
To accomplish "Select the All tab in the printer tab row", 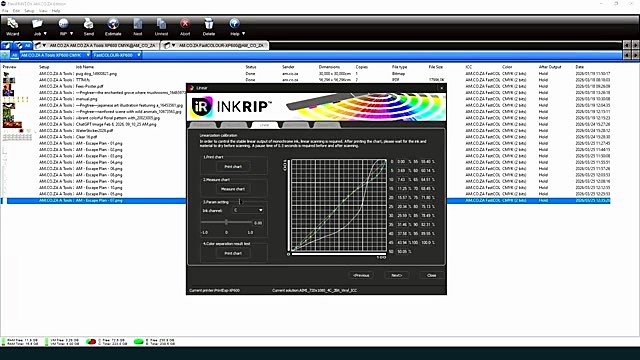I will (x=23, y=45).
